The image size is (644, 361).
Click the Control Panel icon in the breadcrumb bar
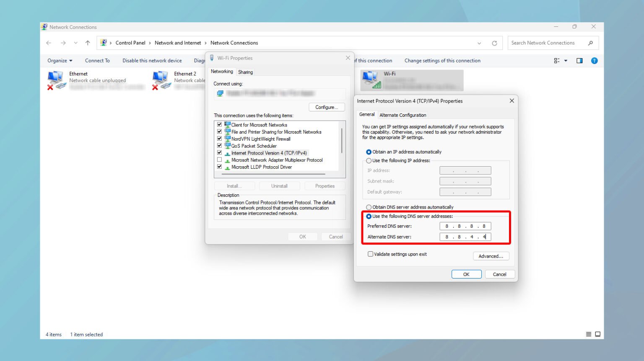tap(104, 43)
